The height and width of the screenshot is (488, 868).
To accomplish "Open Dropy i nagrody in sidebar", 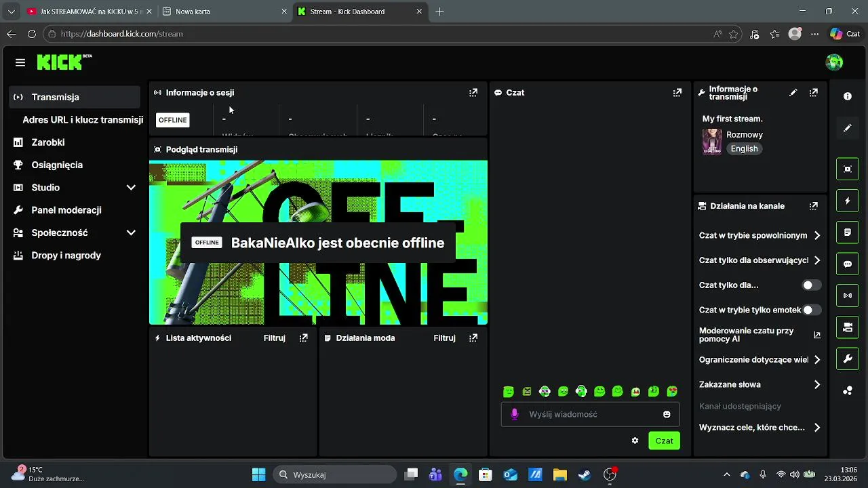I will click(x=75, y=256).
